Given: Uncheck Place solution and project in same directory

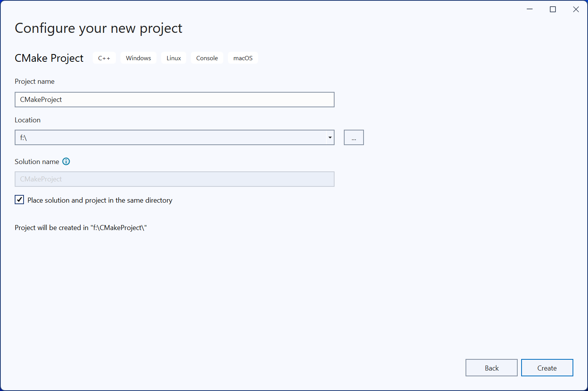Looking at the screenshot, I should 19,200.
